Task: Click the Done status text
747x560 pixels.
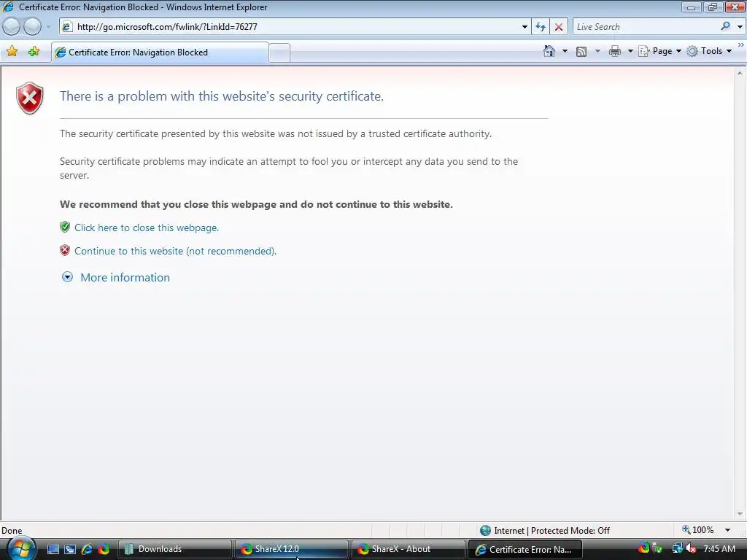Action: 12,531
